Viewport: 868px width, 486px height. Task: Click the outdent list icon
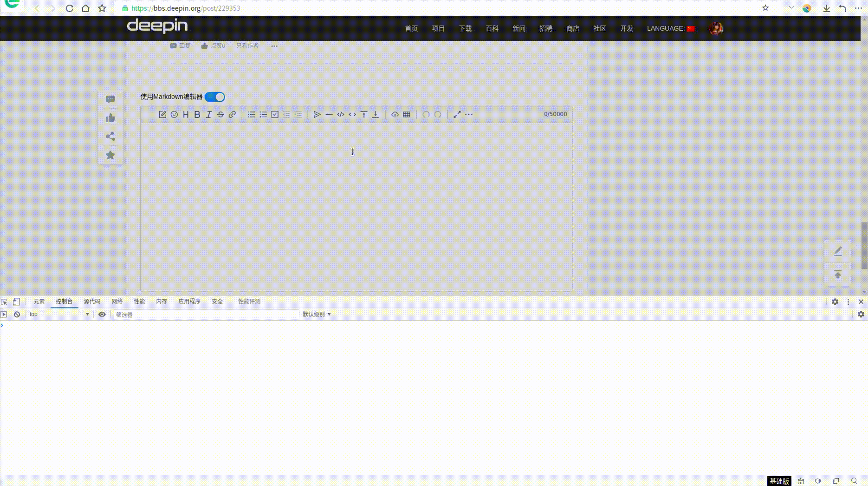[286, 114]
